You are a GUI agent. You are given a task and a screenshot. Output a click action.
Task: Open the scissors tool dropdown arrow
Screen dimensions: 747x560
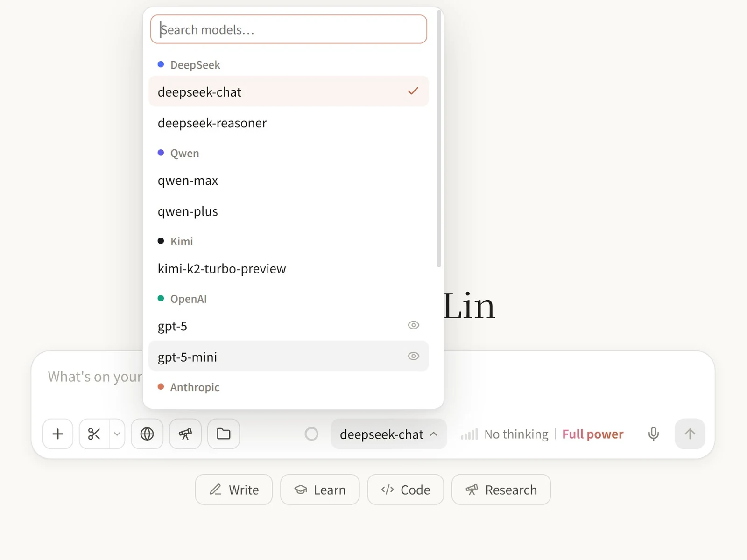coord(117,434)
